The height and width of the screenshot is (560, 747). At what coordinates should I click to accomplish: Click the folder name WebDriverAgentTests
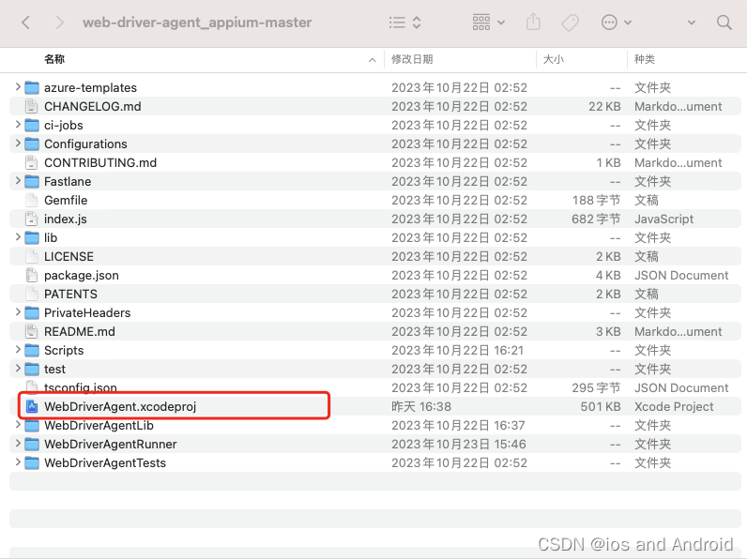pos(105,462)
